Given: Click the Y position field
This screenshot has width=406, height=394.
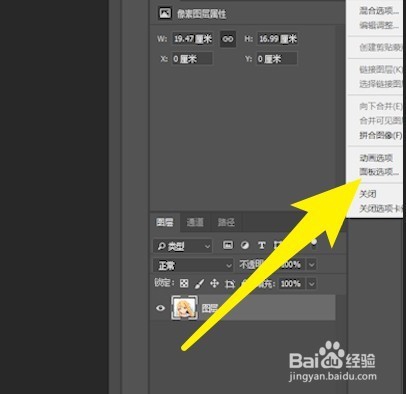Looking at the screenshot, I should (x=277, y=59).
